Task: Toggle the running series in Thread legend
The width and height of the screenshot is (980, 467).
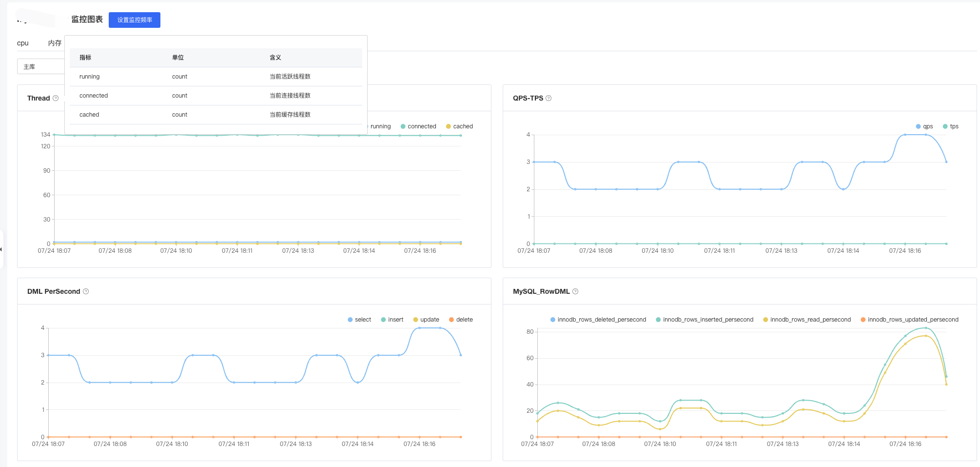Action: click(378, 126)
